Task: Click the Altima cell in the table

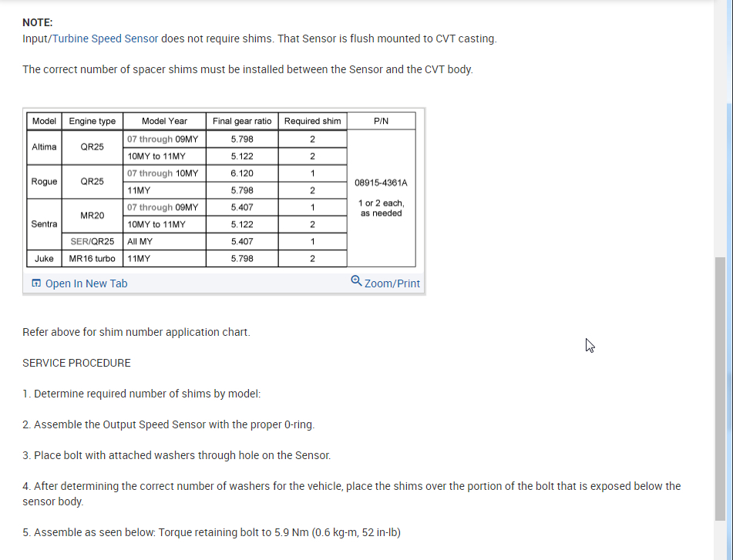Action: pos(44,147)
